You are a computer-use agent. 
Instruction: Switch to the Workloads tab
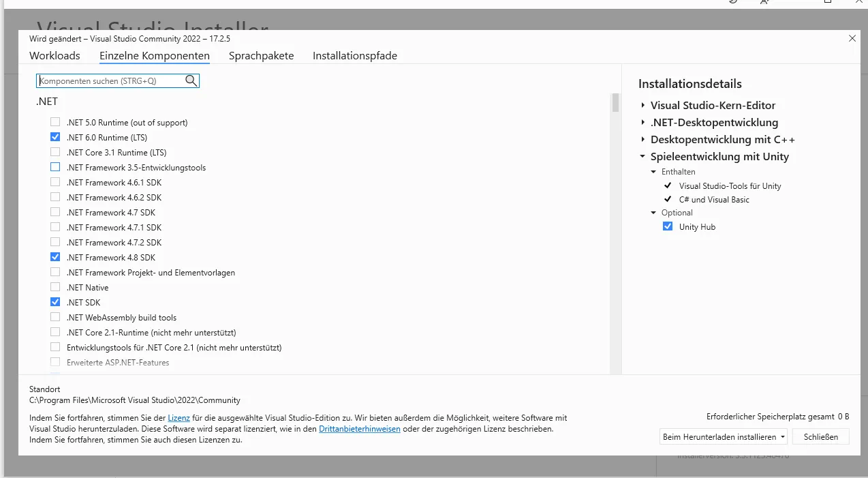(x=55, y=56)
